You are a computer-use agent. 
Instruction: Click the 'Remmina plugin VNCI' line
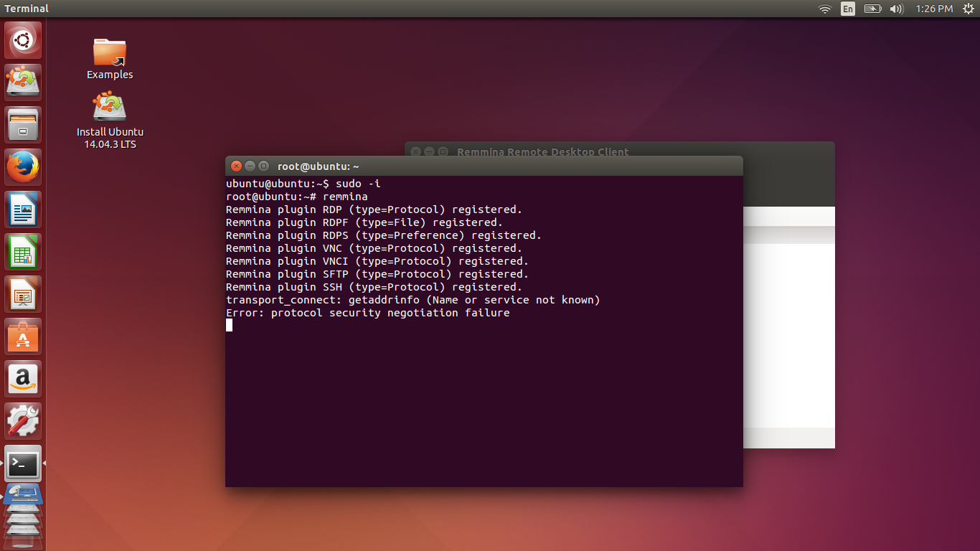tap(377, 261)
